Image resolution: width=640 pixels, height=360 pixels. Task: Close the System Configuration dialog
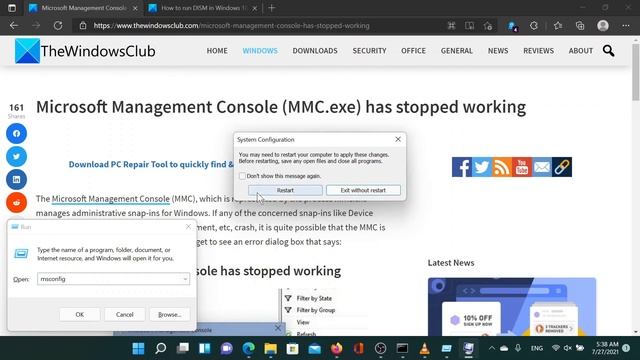398,139
